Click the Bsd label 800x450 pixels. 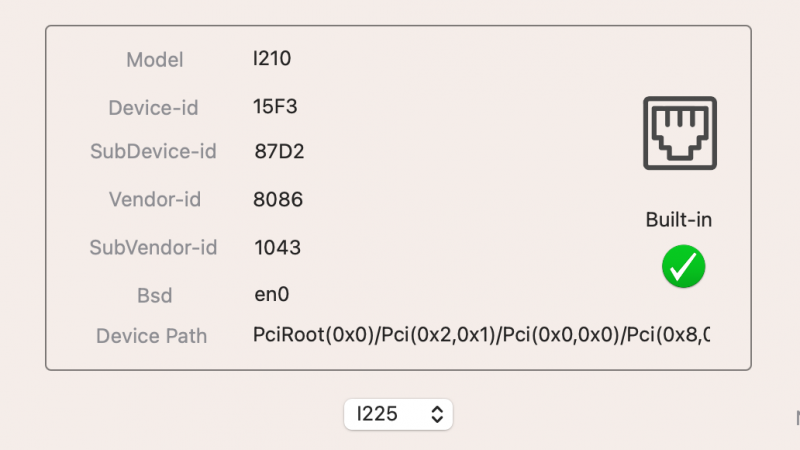click(155, 295)
